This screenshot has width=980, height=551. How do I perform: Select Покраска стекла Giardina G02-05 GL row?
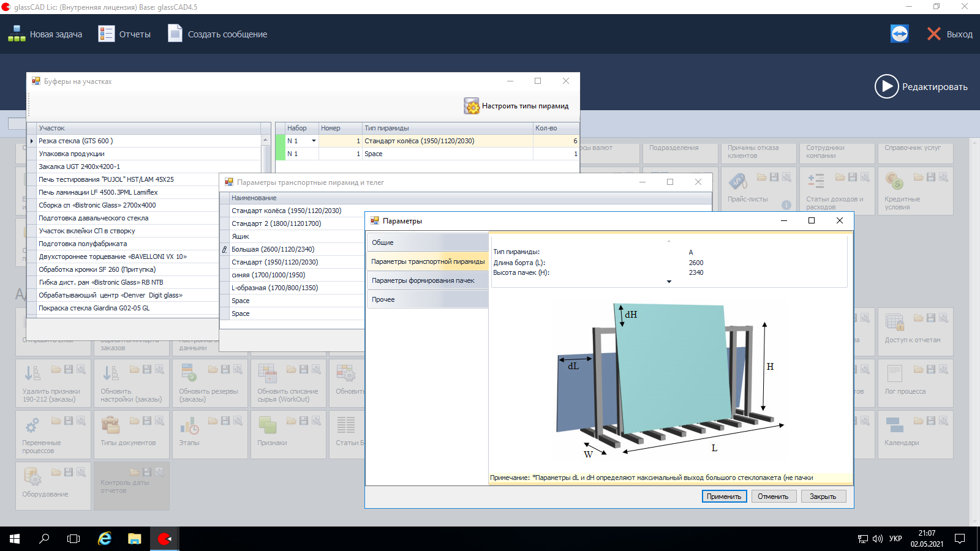click(x=127, y=308)
